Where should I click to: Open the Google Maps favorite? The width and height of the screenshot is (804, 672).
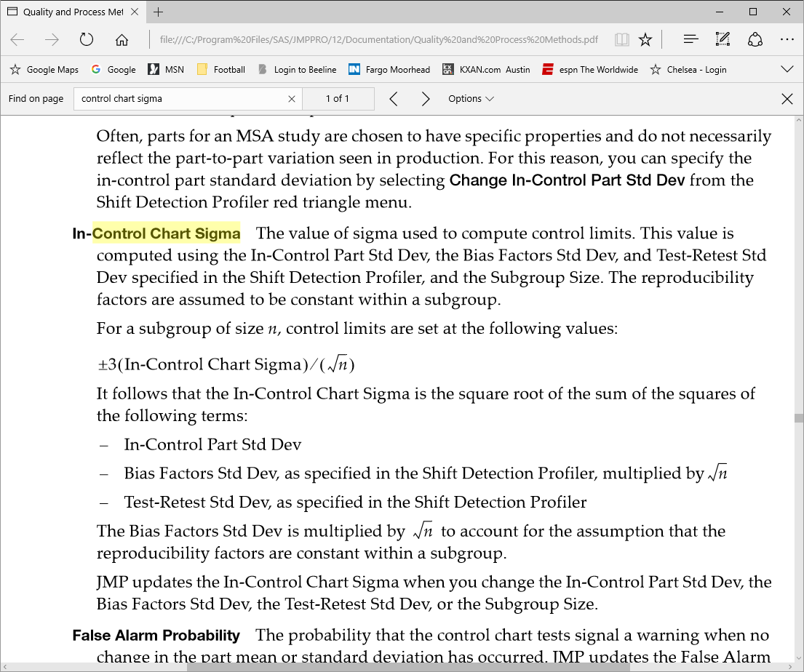coord(44,70)
